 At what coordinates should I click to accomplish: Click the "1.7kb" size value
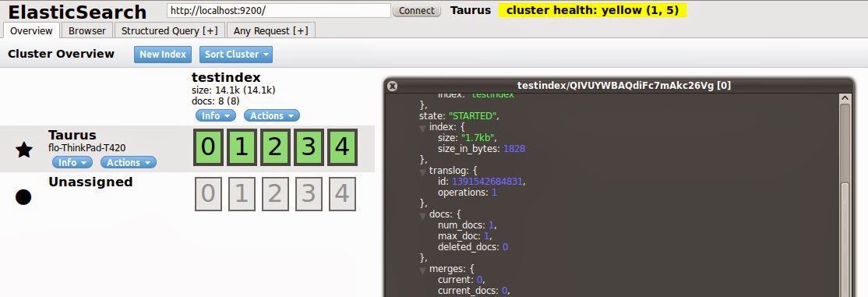tap(477, 137)
